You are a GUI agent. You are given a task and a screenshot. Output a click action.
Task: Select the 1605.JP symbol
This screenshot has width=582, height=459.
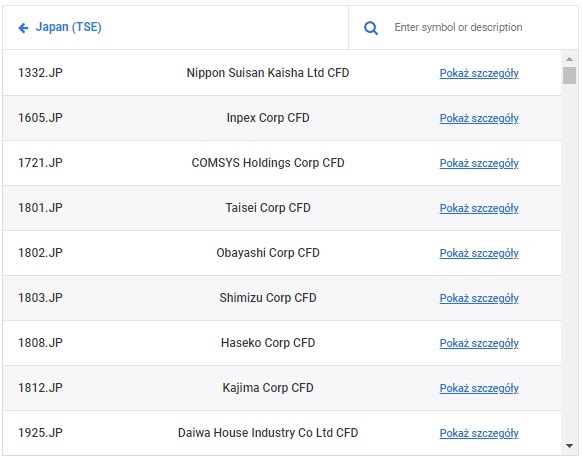click(40, 118)
